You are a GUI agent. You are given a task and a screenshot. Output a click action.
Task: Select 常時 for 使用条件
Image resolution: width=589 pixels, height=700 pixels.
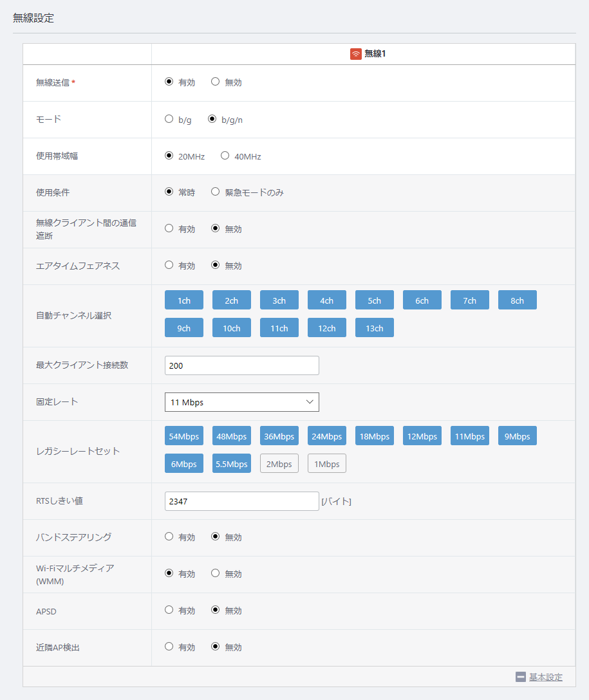(x=169, y=192)
